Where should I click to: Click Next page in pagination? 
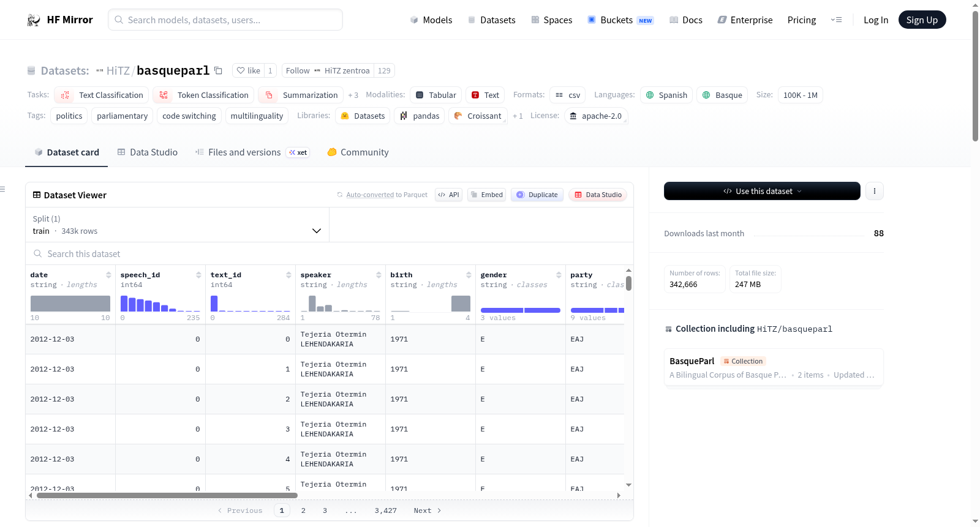pos(428,510)
